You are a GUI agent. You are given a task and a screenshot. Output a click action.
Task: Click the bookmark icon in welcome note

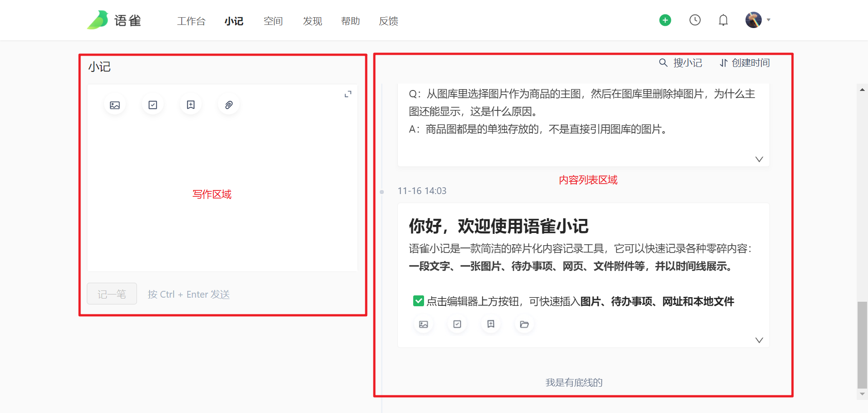[x=491, y=324]
